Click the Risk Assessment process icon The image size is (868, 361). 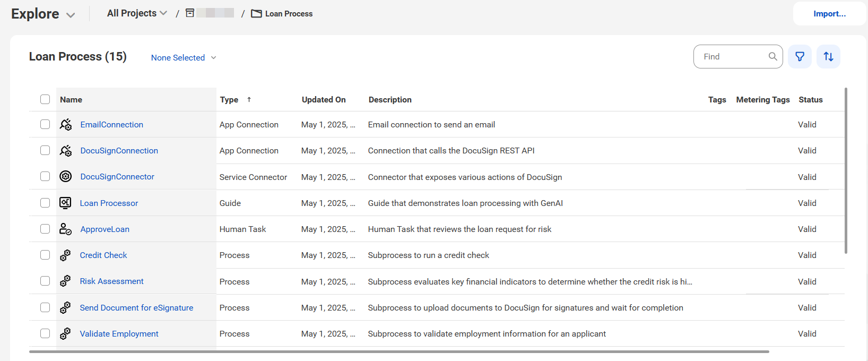pos(65,281)
